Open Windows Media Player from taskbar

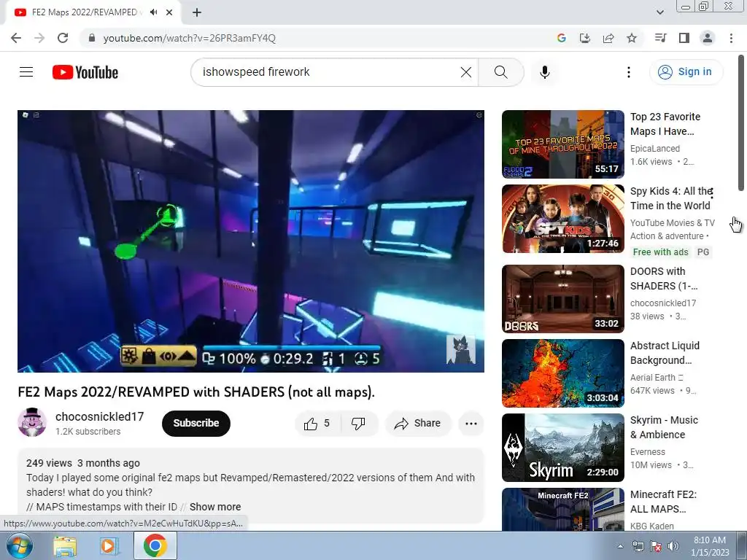click(109, 545)
